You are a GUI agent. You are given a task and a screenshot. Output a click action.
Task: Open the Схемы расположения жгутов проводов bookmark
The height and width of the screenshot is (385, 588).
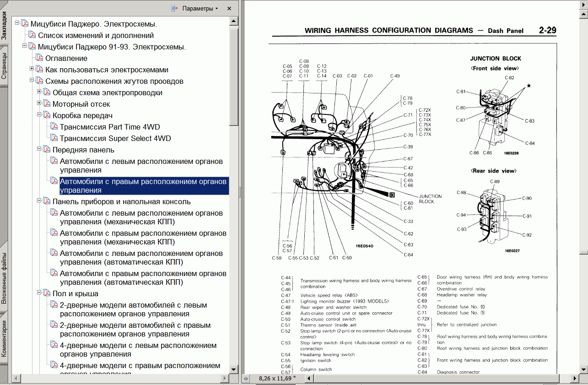coord(114,81)
